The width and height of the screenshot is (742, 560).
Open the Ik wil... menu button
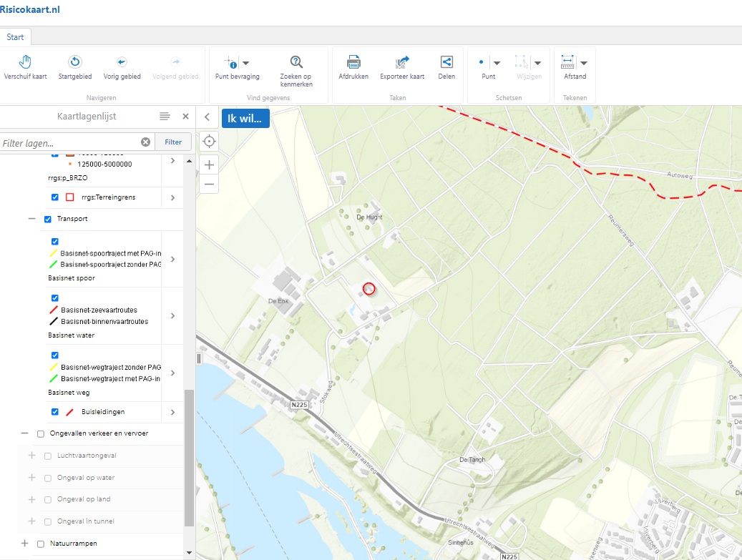pyautogui.click(x=245, y=119)
